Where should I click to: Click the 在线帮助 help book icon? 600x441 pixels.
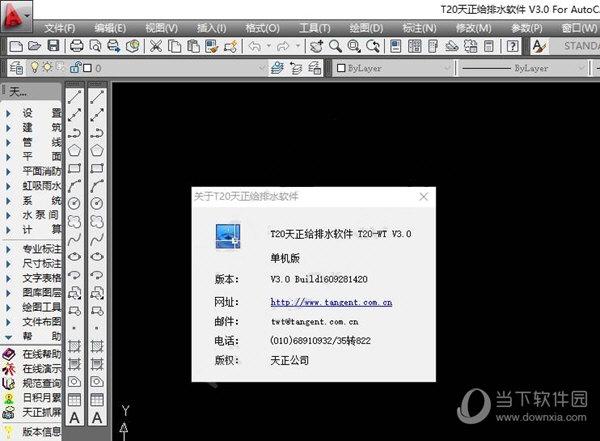click(9, 354)
